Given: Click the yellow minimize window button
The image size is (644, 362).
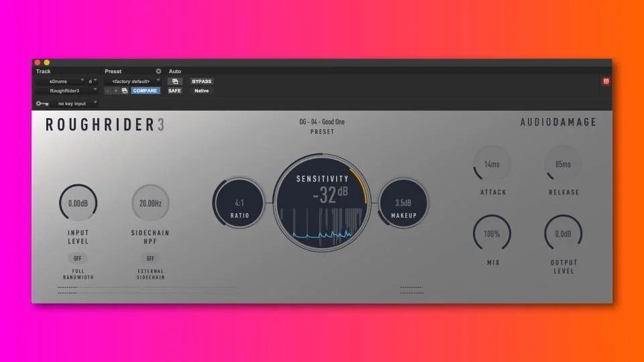Looking at the screenshot, I should [47, 62].
